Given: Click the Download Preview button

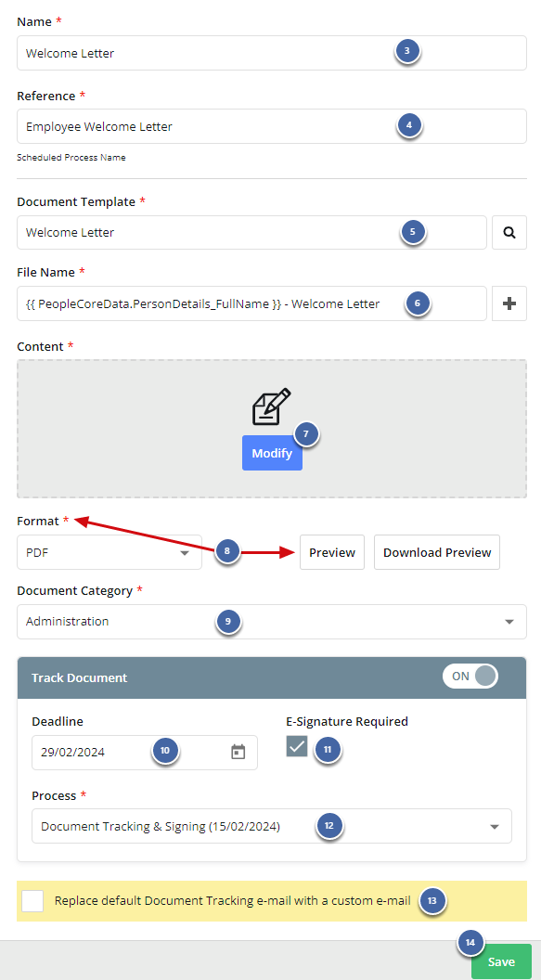Looking at the screenshot, I should click(437, 552).
